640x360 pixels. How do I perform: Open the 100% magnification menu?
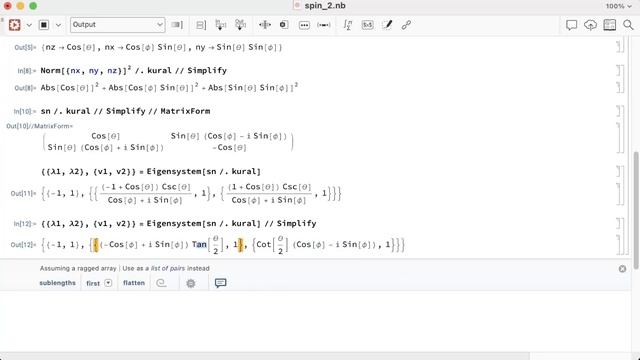(x=618, y=6)
